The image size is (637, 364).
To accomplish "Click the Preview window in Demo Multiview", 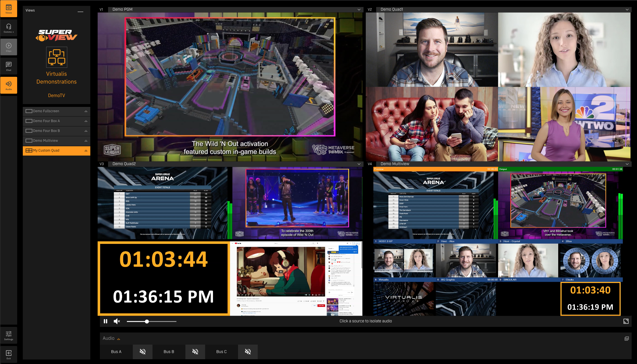I will point(435,203).
